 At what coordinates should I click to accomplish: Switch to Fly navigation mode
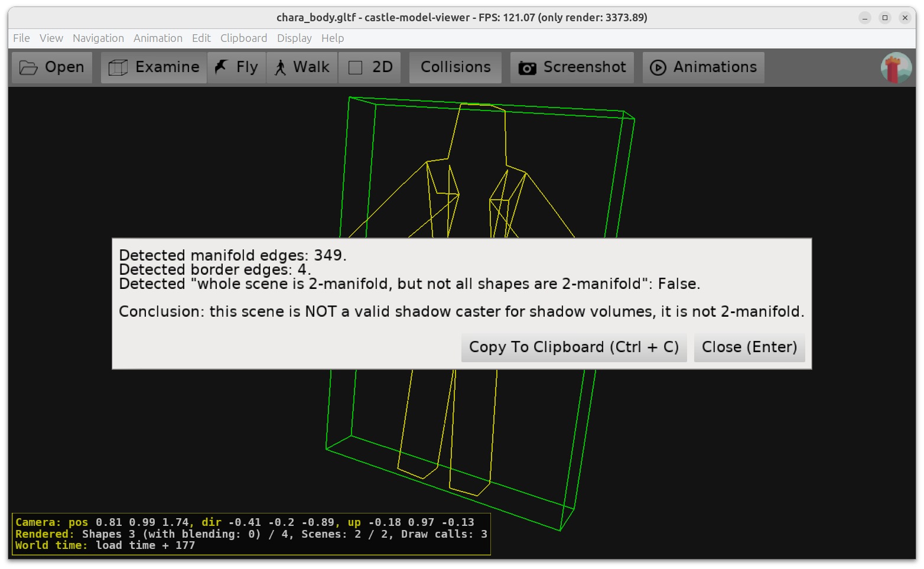[237, 67]
